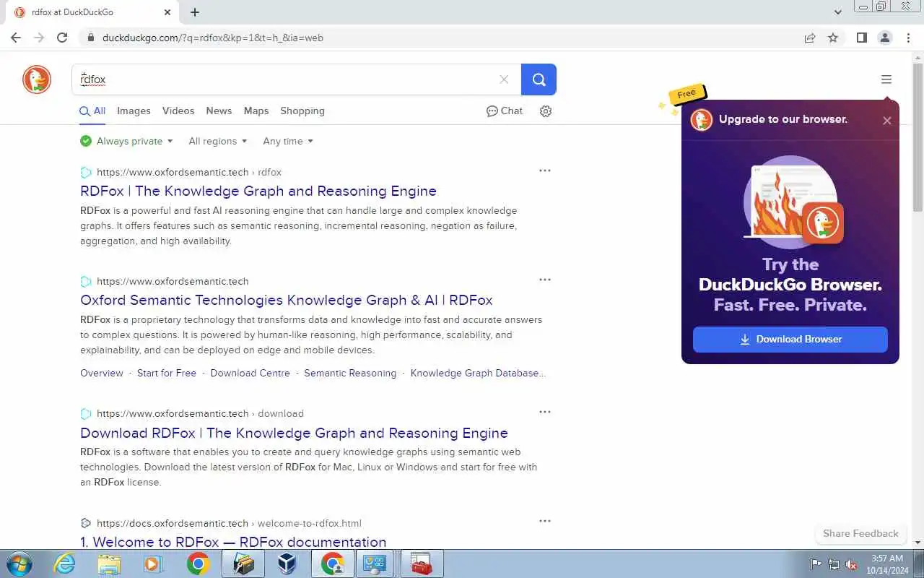Image resolution: width=924 pixels, height=578 pixels.
Task: Reload the page
Action: click(62, 38)
